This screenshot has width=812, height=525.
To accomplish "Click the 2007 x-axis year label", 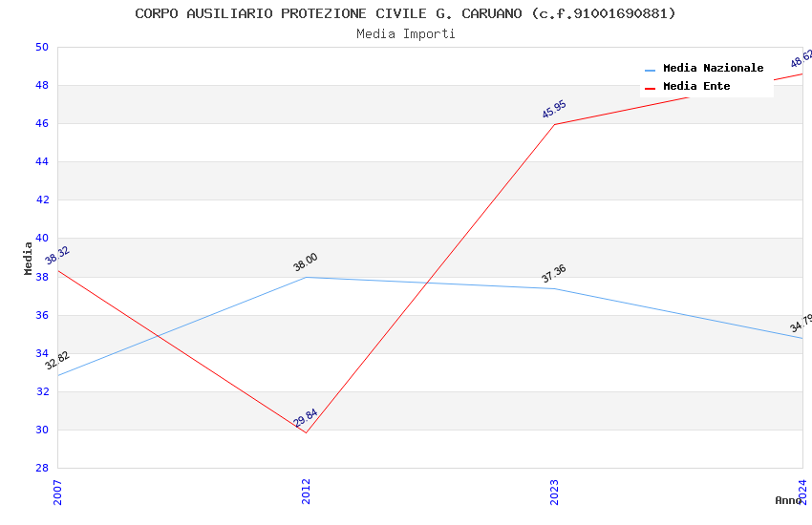I will 57,491.
